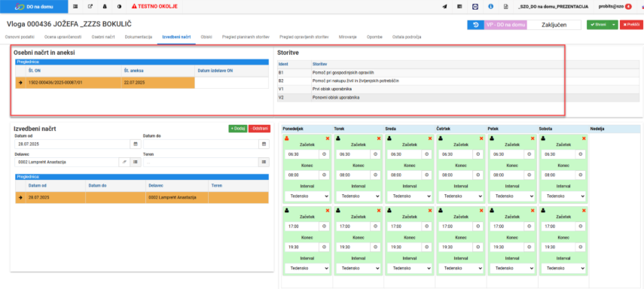Select service row Ponovni obisk uporabnika
The height and width of the screenshot is (289, 644).
pyautogui.click(x=459, y=98)
